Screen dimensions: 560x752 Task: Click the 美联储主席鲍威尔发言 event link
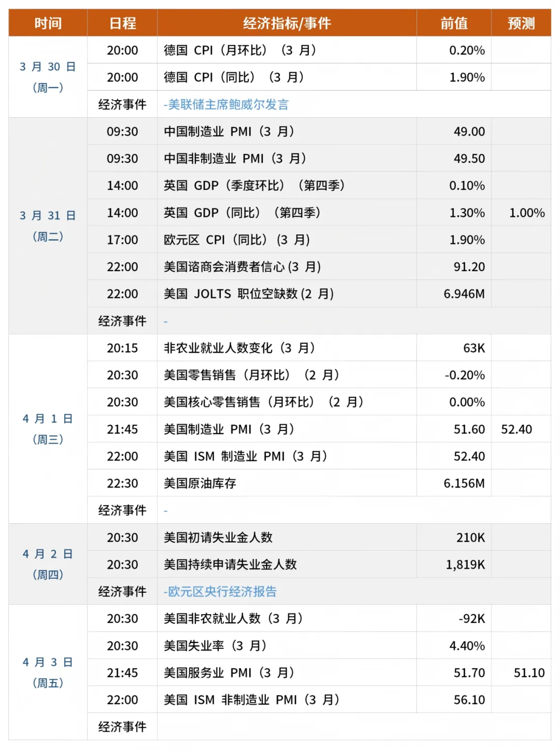228,105
